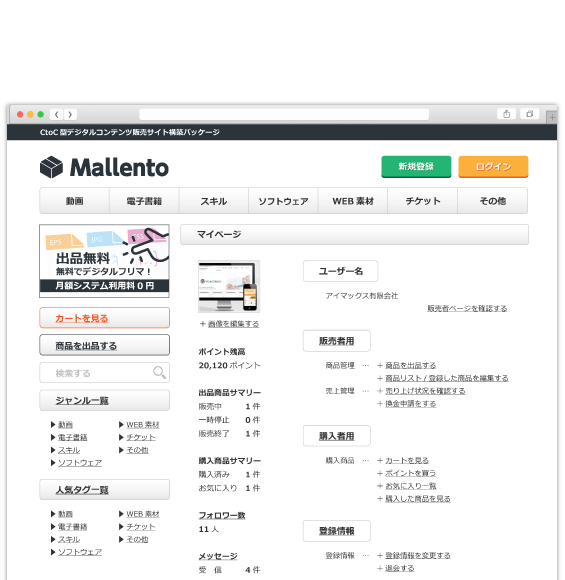The width and height of the screenshot is (565, 580).
Task: Click the メッセージ link
Action: (218, 556)
